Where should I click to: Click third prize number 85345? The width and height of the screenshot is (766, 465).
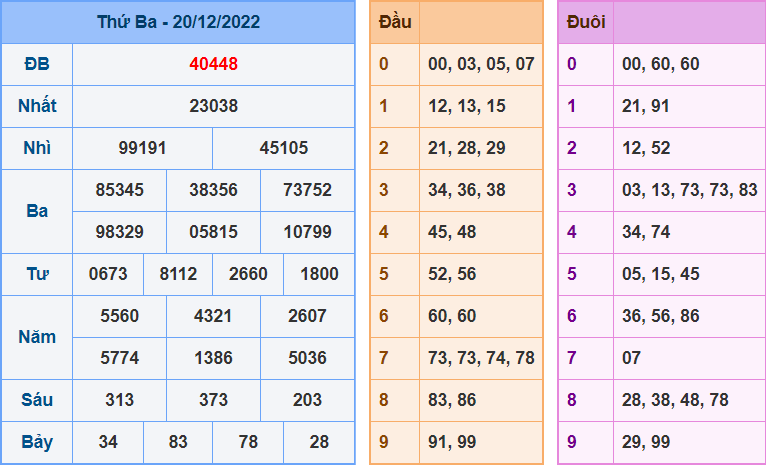[x=120, y=190]
